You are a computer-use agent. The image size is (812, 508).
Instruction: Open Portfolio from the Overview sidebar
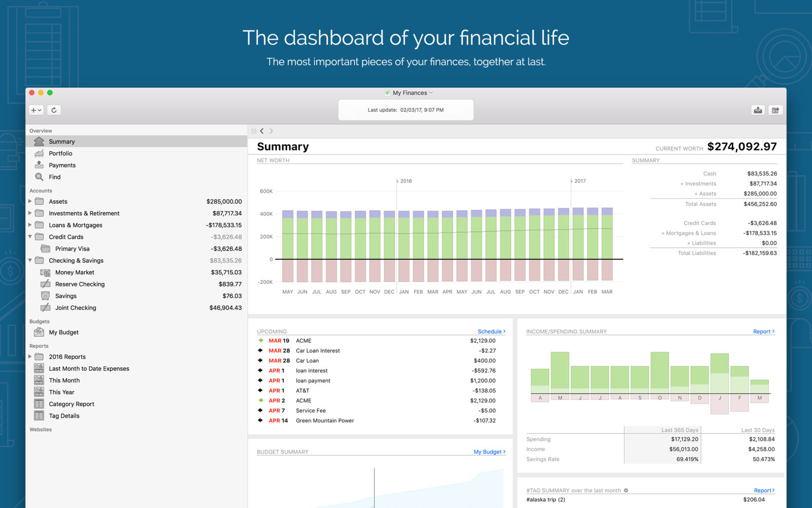click(60, 153)
